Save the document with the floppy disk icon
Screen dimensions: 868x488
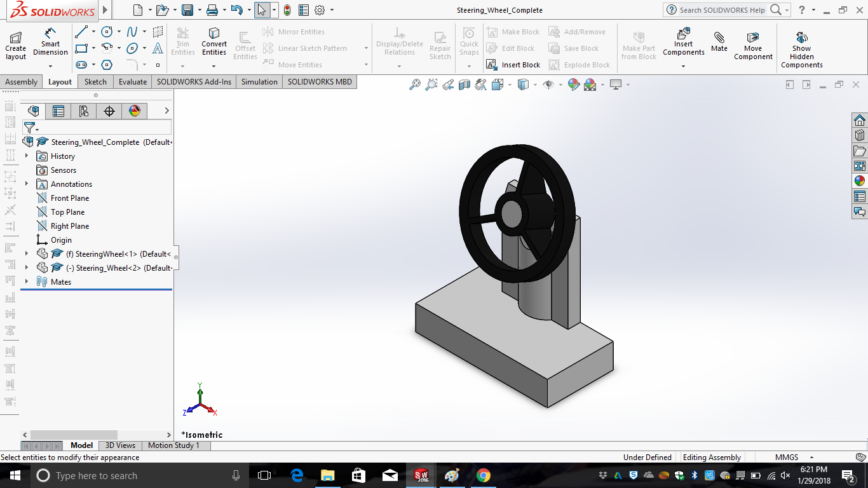click(187, 10)
